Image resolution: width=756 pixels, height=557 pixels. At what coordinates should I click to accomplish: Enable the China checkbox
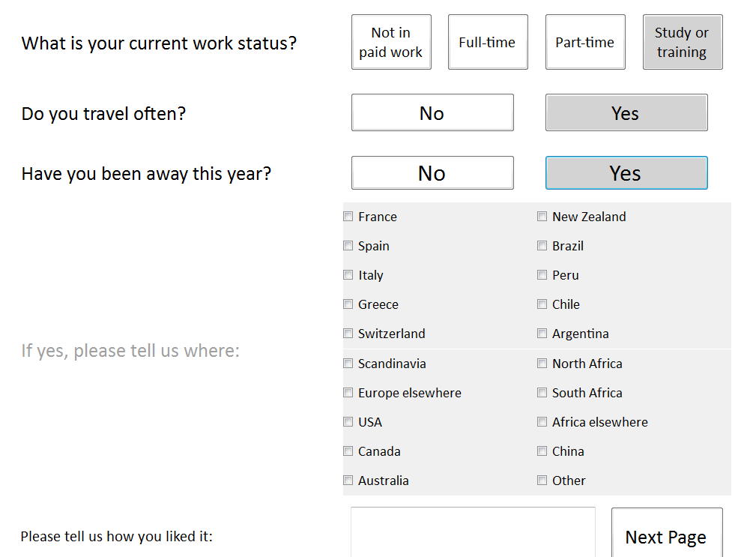click(x=542, y=451)
